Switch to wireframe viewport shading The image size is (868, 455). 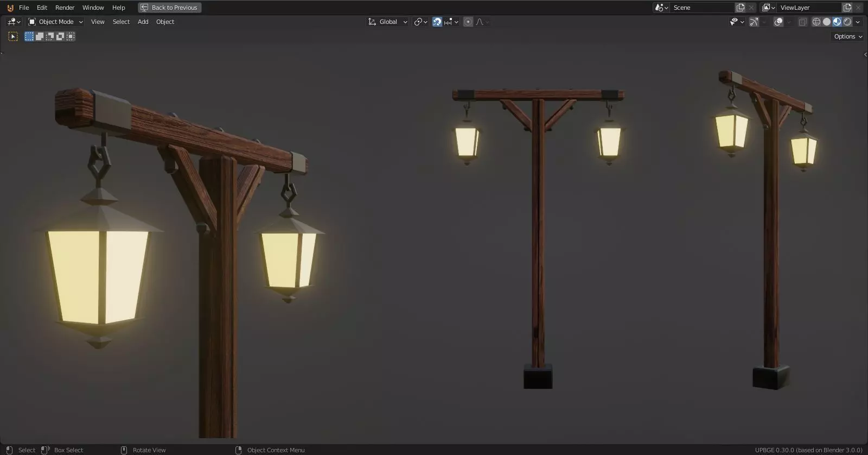click(x=816, y=22)
